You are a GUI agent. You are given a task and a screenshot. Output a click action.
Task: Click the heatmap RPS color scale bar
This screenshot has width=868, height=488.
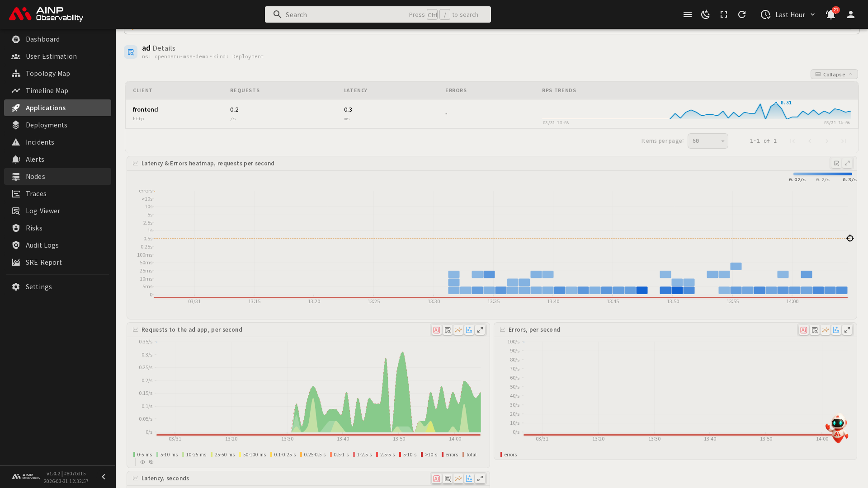(x=822, y=174)
